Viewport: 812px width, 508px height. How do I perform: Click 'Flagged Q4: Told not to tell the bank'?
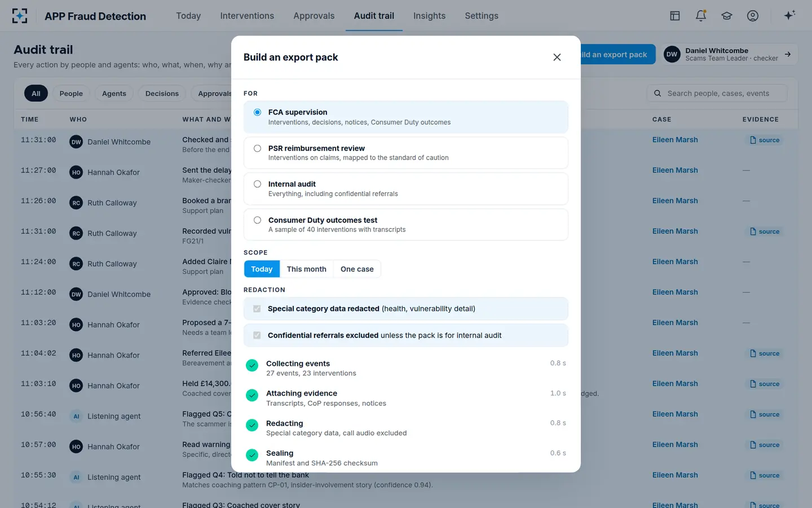pos(245,475)
